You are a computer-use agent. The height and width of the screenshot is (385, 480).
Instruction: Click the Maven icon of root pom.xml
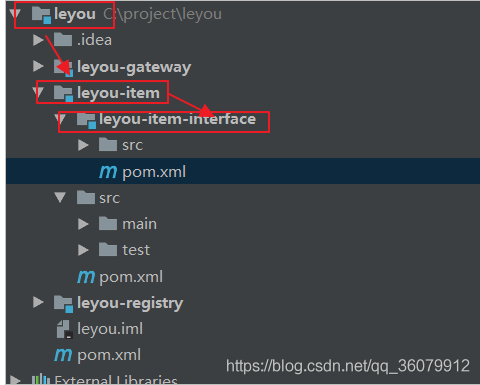[63, 355]
